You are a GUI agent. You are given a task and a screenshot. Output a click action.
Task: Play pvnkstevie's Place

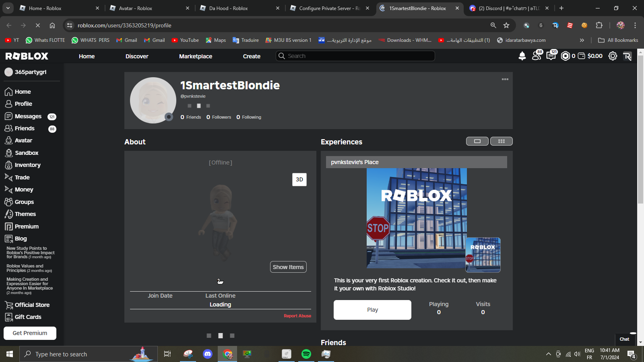coord(372,310)
